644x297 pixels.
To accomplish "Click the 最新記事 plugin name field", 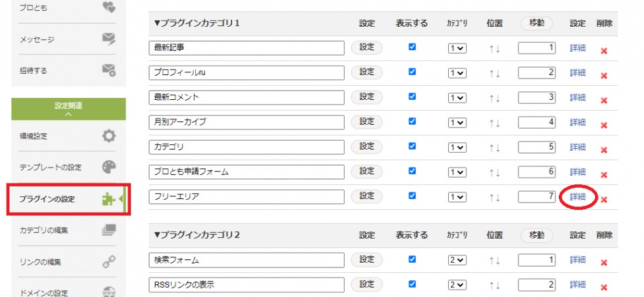I will 246,48.
